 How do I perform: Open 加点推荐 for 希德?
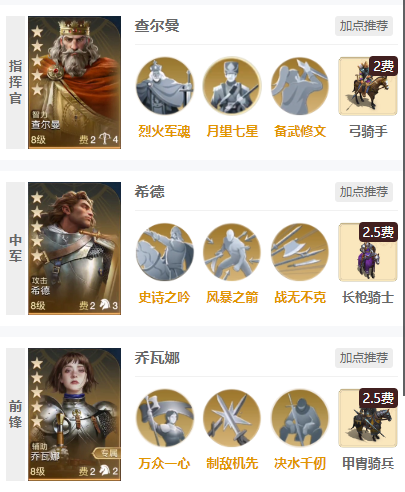[x=364, y=192]
